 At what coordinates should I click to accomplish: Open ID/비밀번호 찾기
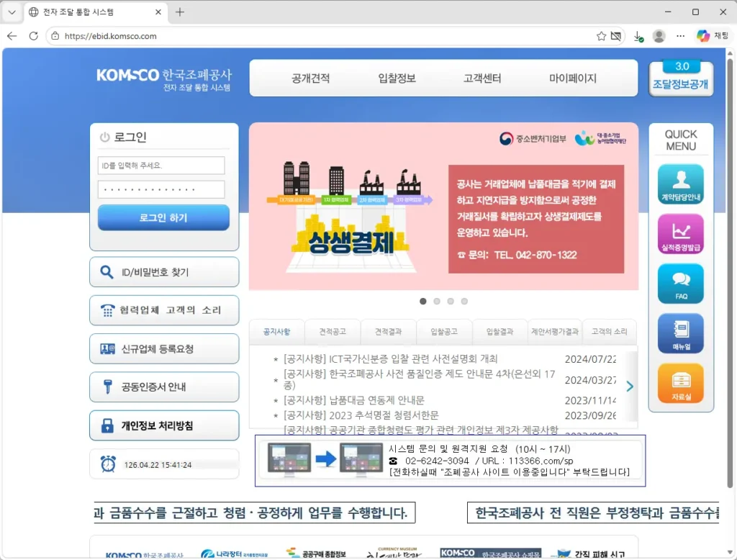tap(164, 272)
